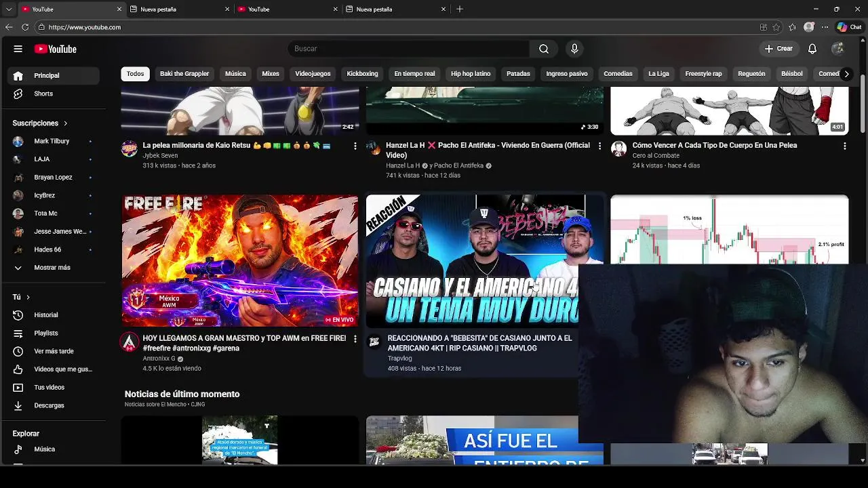Image resolution: width=868 pixels, height=488 pixels.
Task: Select the Kickboxing filter chip
Action: (362, 74)
